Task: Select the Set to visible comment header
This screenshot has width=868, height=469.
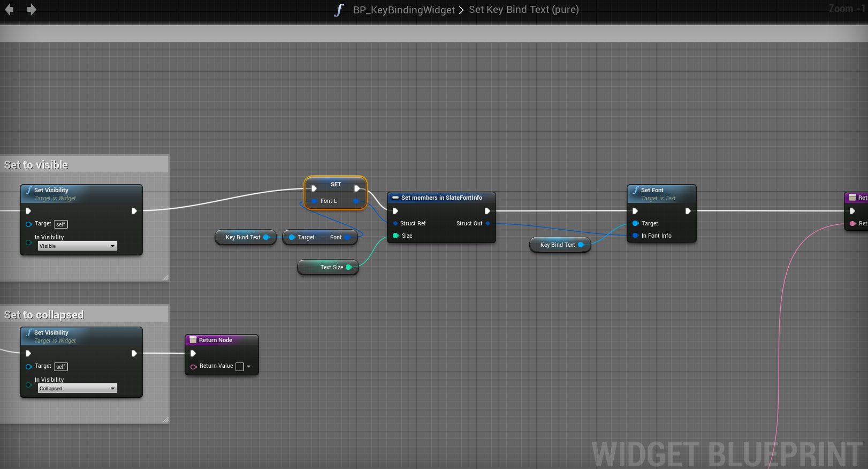Action: tap(85, 165)
